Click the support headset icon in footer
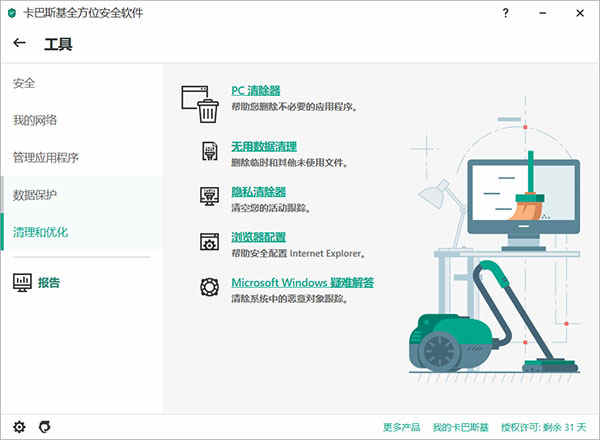 45,427
